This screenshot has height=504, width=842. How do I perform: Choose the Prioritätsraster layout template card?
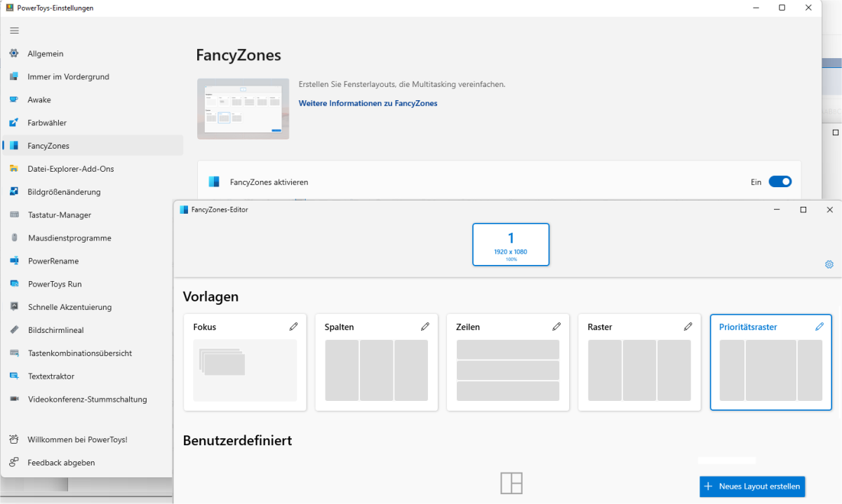(771, 362)
